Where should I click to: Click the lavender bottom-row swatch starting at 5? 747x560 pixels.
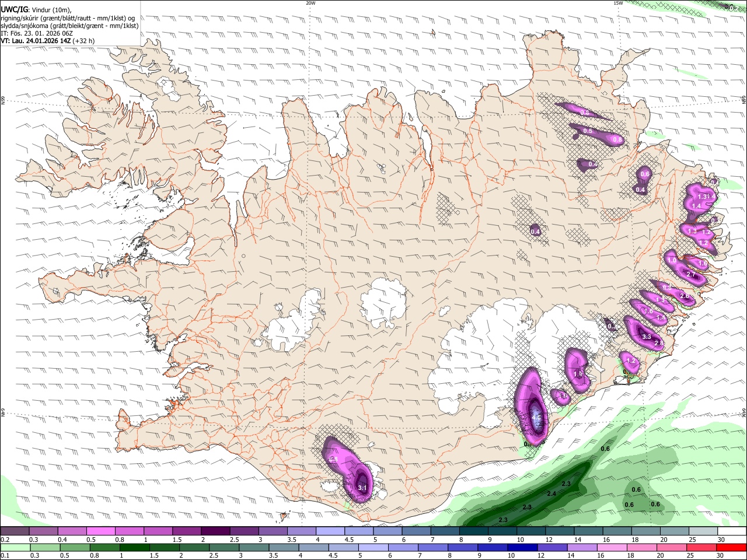pos(372,547)
